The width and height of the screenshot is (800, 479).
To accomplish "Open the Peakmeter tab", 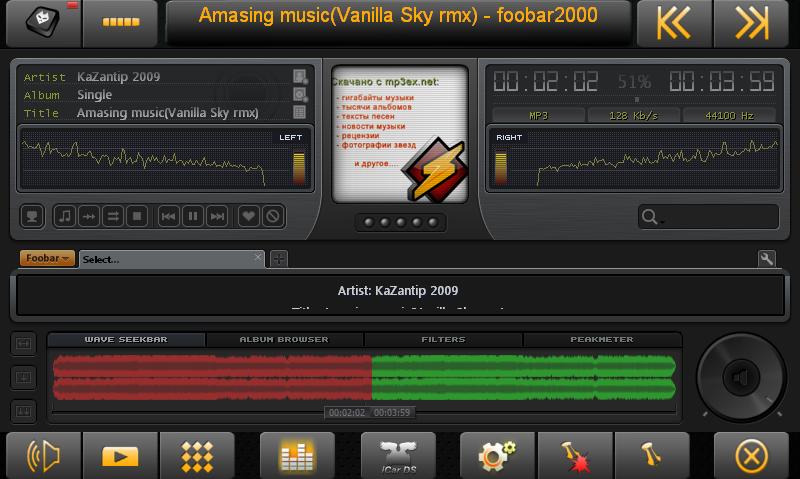I will [601, 340].
